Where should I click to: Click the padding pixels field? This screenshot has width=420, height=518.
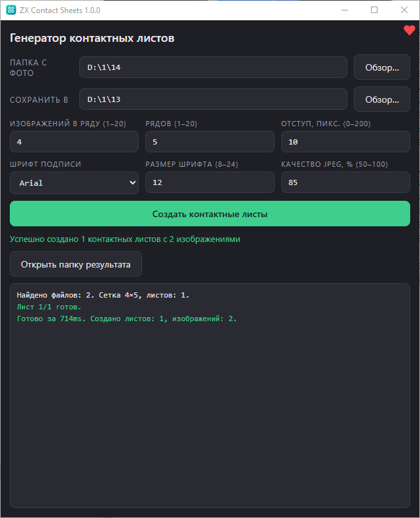click(x=345, y=142)
